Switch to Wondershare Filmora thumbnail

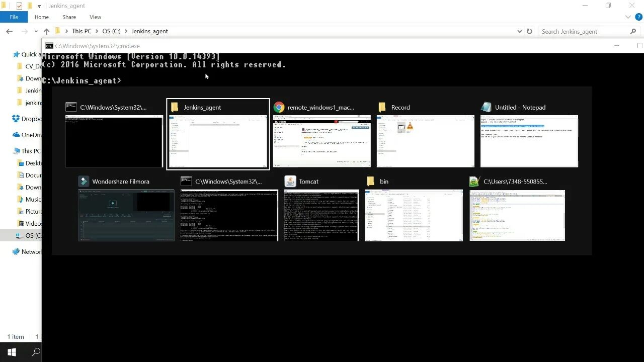pyautogui.click(x=126, y=215)
